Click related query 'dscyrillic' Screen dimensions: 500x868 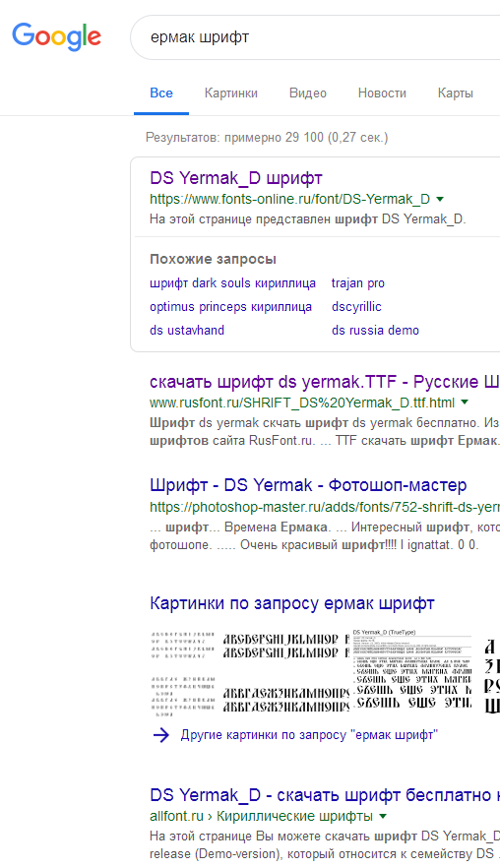coord(356,307)
